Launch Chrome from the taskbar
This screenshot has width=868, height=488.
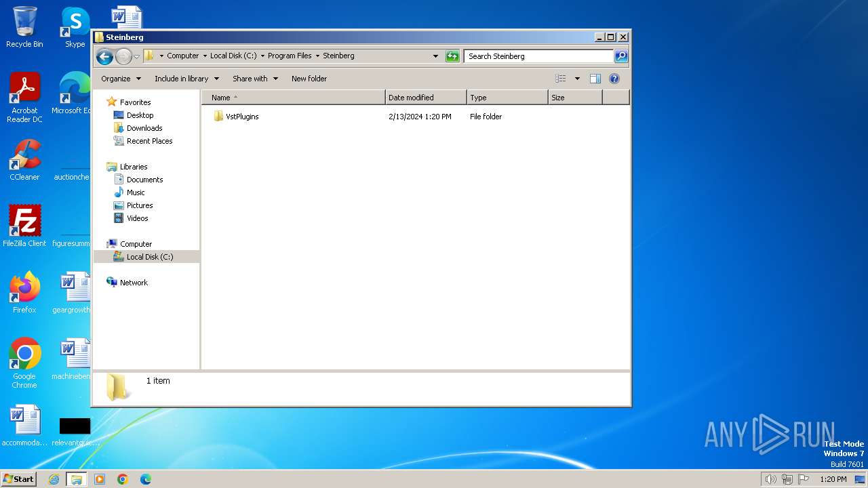pos(123,479)
